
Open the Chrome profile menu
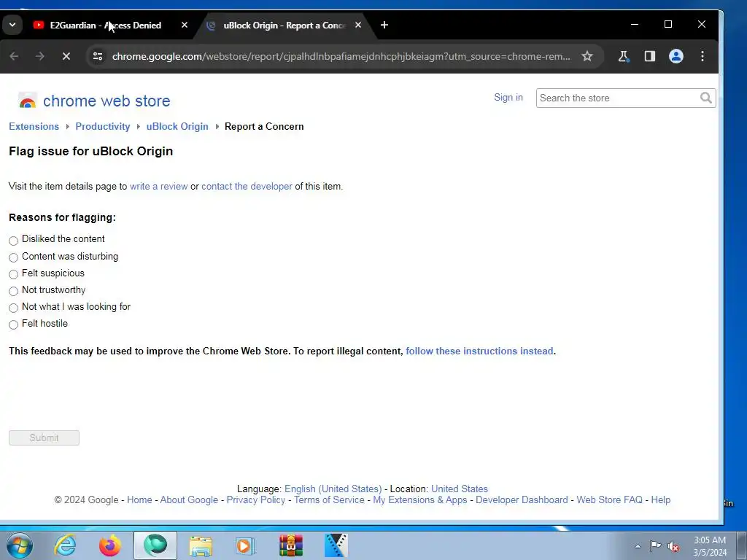click(x=676, y=56)
